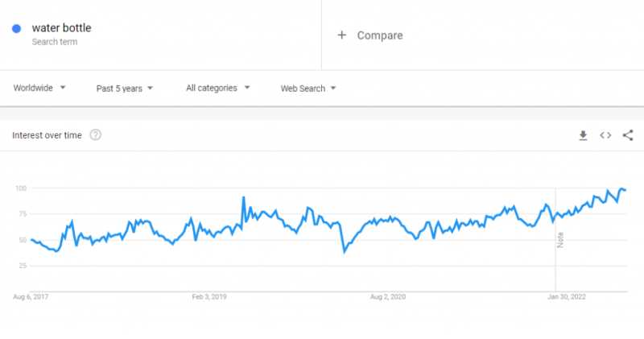Click the Feb 3, 2019 axis label

tap(209, 297)
